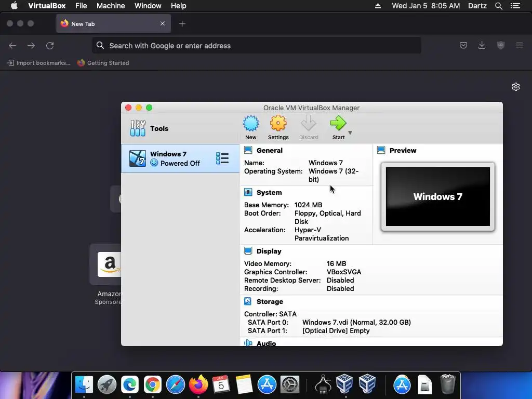Open the General settings header link

(x=270, y=150)
